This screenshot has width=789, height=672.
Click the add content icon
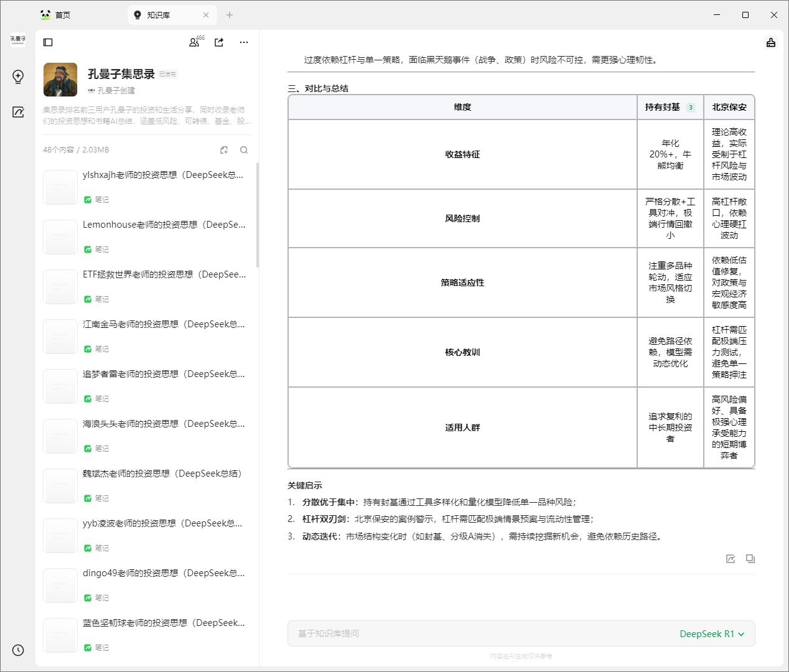tap(224, 150)
